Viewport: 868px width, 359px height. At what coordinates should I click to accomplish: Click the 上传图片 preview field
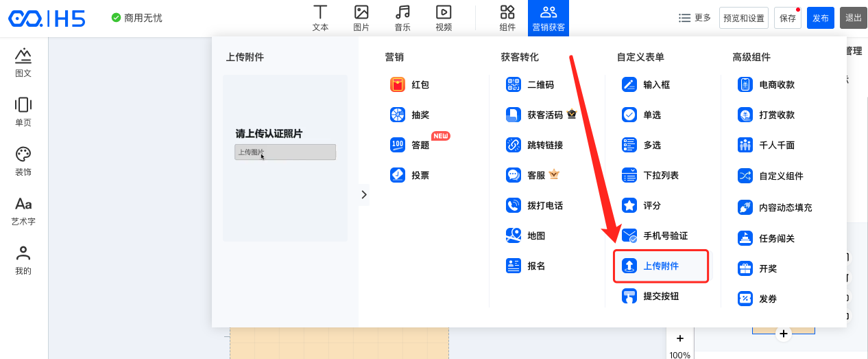tap(285, 152)
